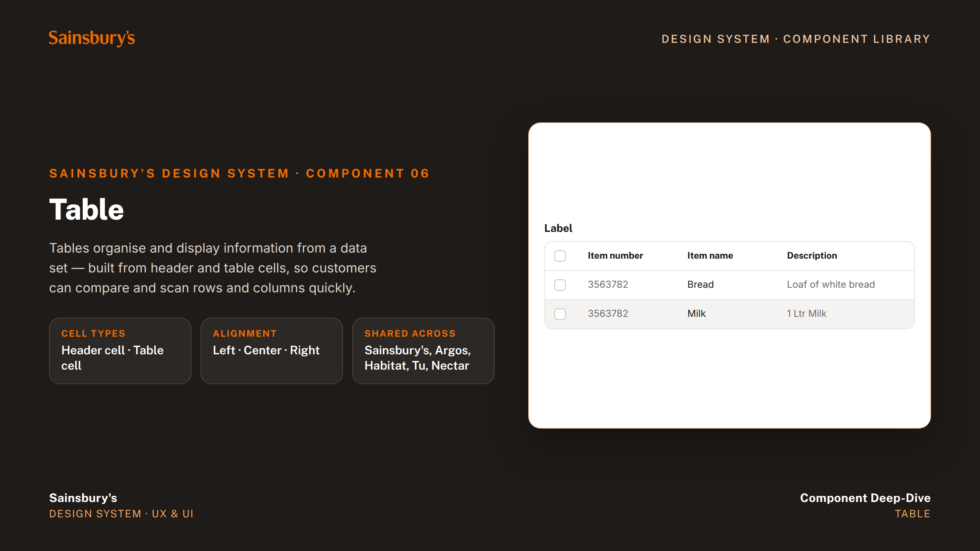Image resolution: width=980 pixels, height=551 pixels.
Task: Click the 1 Ltr Milk description
Action: click(x=807, y=314)
